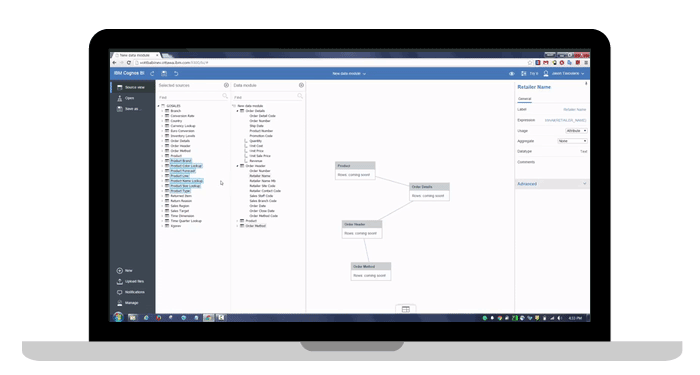This screenshot has height=375, width=700.
Task: Click browser reload button
Action: coord(129,62)
